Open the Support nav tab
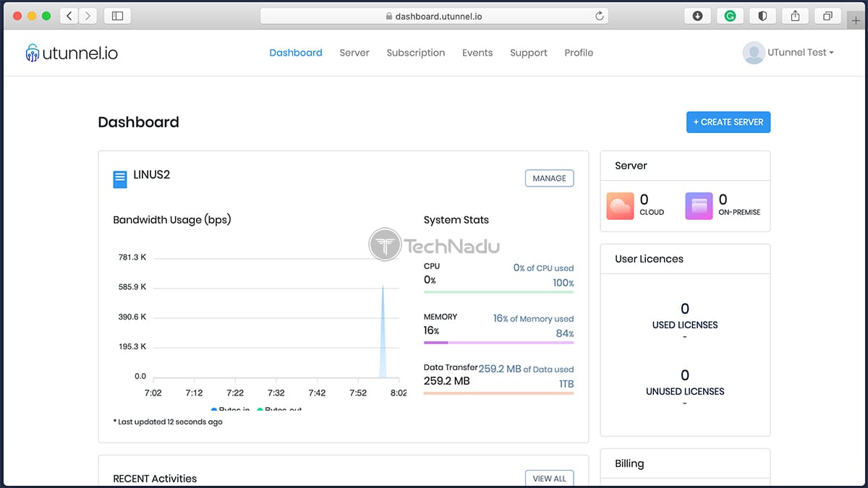This screenshot has height=488, width=868. coord(529,53)
